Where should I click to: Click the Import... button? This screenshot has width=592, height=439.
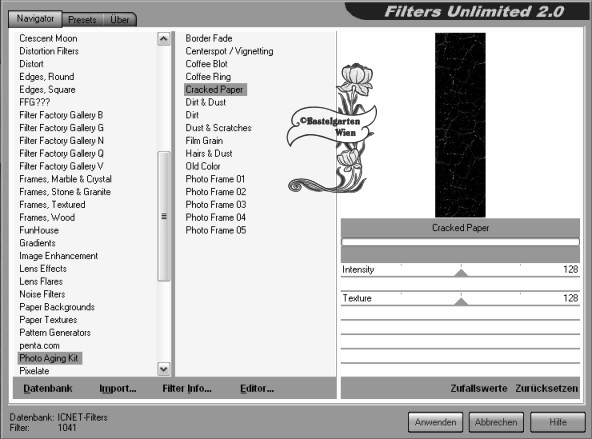click(118, 388)
